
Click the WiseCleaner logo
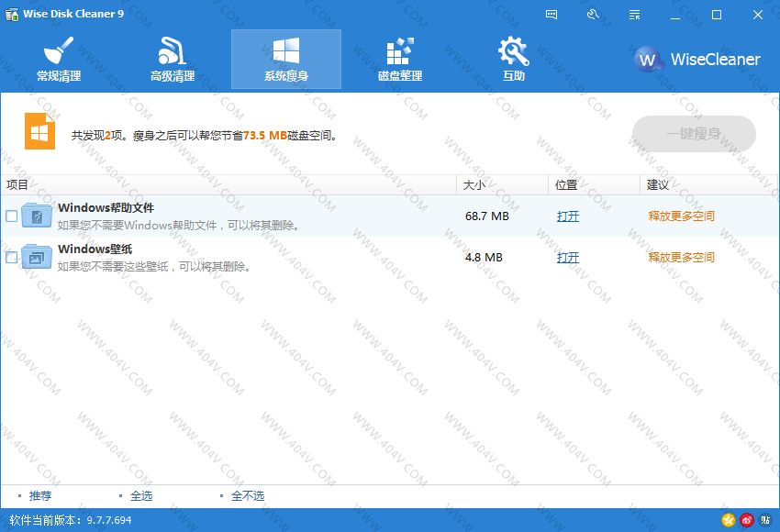[698, 60]
